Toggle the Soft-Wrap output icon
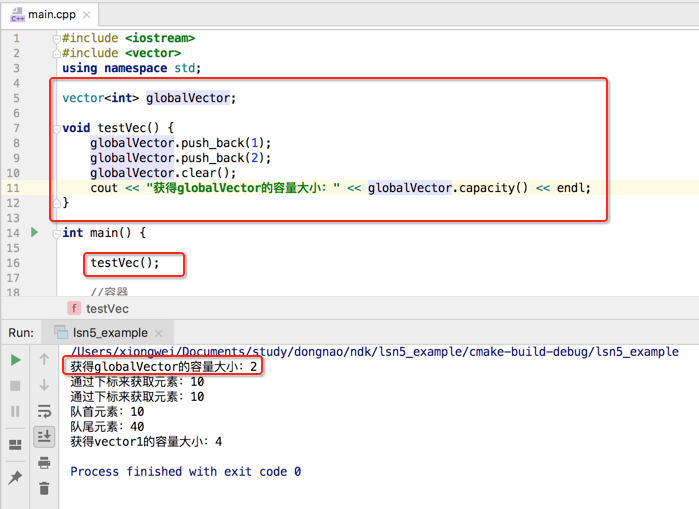The image size is (699, 509). (x=44, y=411)
